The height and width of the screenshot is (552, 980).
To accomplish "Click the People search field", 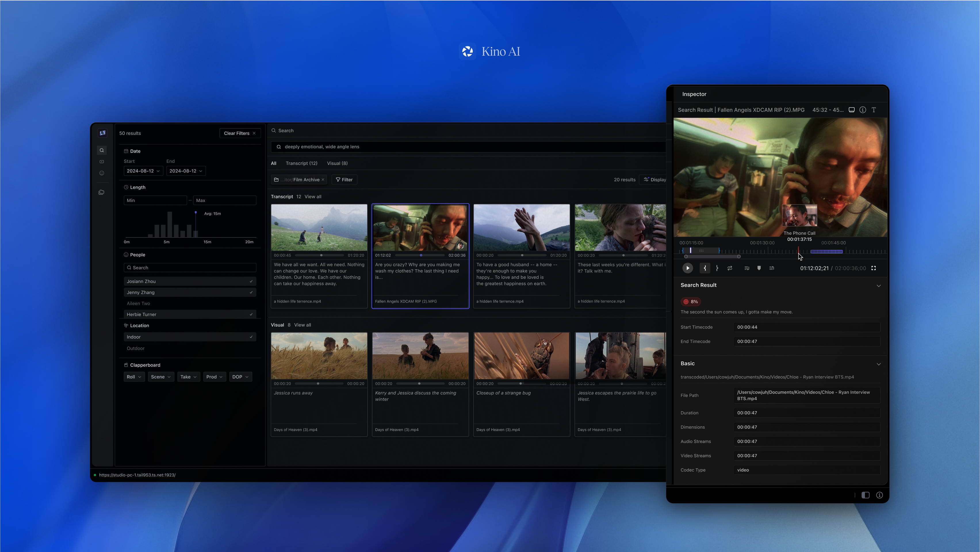I will tap(190, 268).
